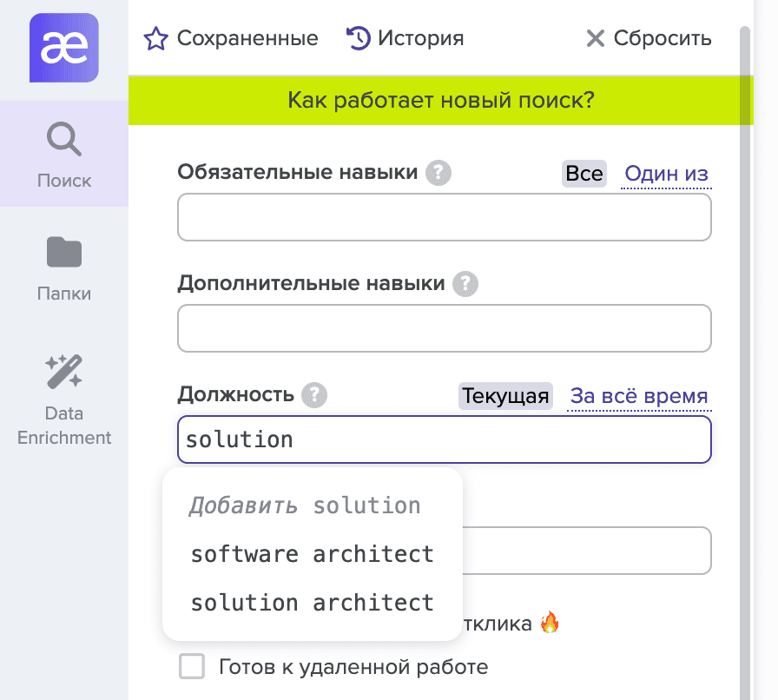Viewport: 778px width, 700px height.
Task: Click the AE logo icon
Action: click(x=64, y=49)
